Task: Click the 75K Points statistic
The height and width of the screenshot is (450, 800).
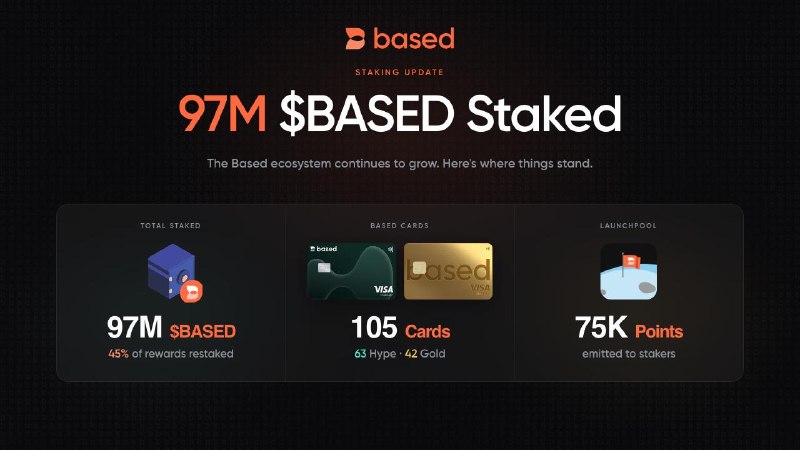Action: [x=629, y=328]
